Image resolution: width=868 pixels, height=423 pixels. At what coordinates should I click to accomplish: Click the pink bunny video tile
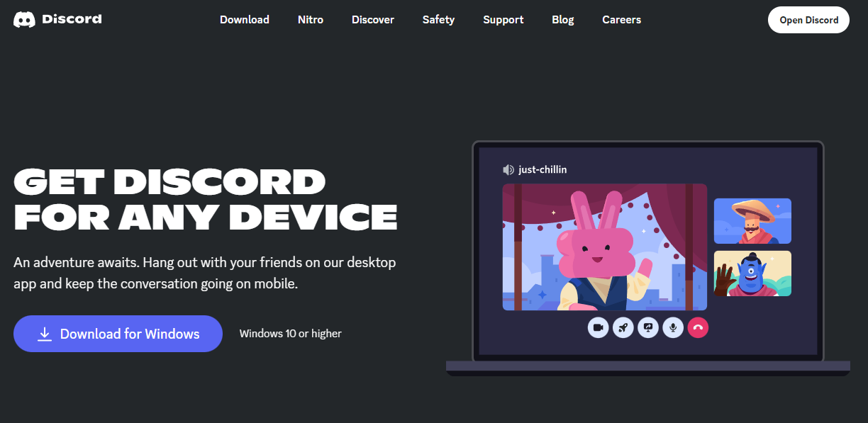[605, 247]
